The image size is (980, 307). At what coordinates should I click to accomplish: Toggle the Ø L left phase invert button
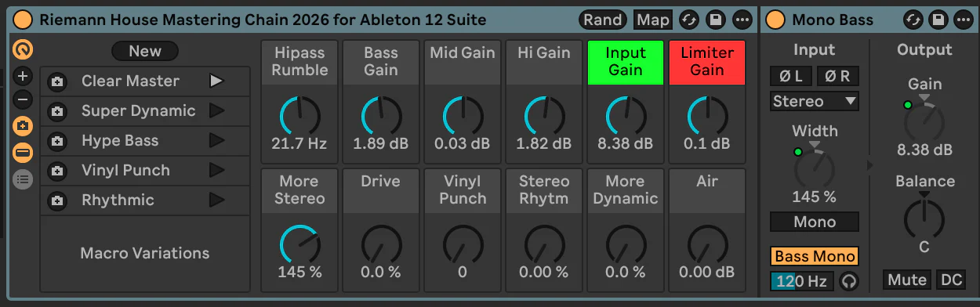(790, 76)
